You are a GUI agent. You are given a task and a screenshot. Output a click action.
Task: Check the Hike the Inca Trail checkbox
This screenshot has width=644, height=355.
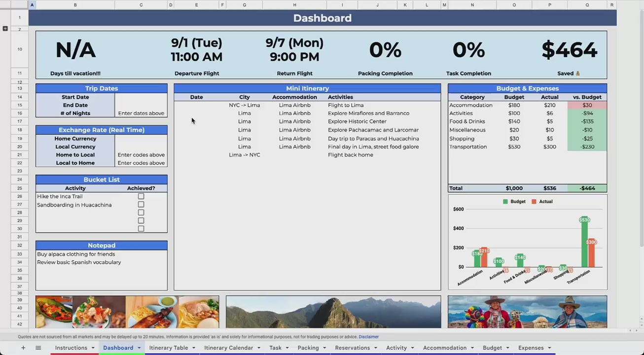141,196
